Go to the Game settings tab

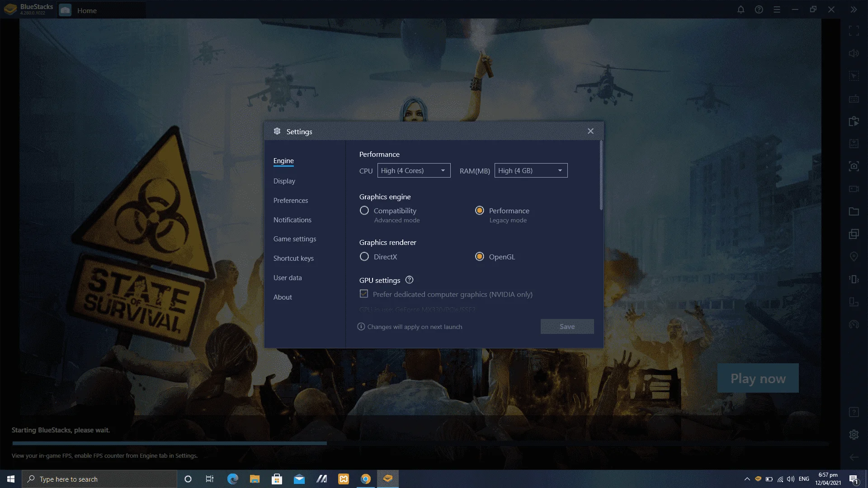click(295, 239)
